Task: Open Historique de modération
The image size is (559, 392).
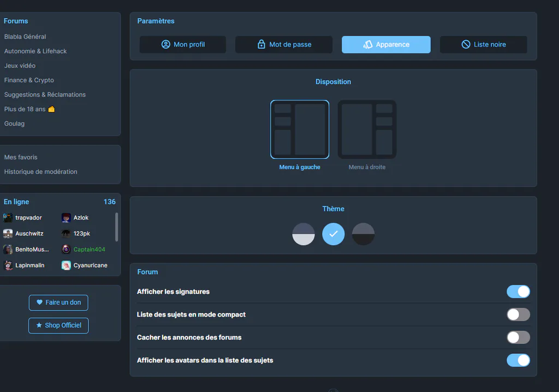Action: (40, 172)
